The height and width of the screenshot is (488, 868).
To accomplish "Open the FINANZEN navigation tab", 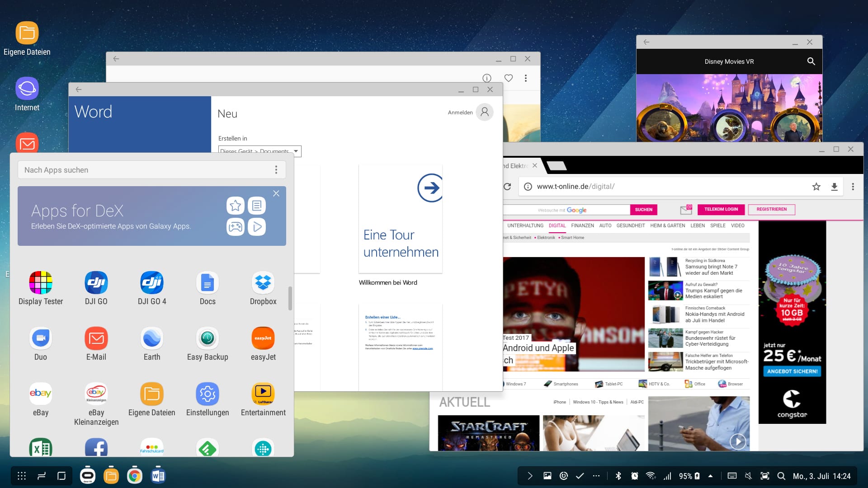I will (x=582, y=225).
